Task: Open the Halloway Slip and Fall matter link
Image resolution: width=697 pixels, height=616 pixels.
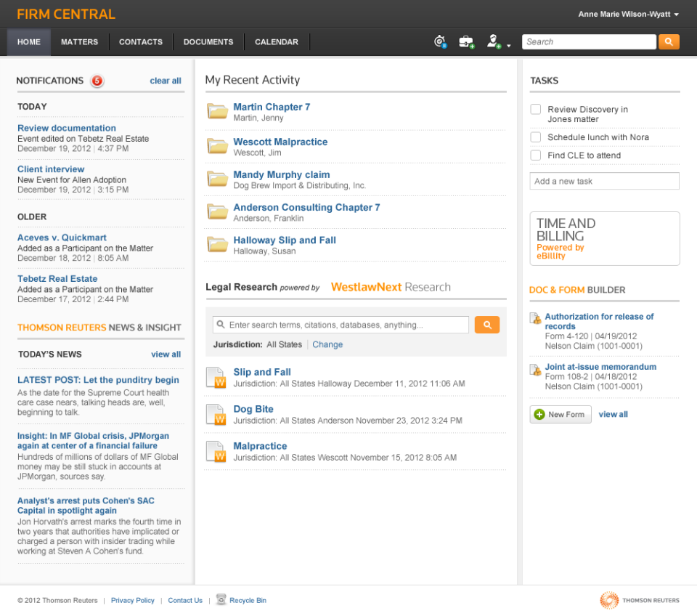Action: pyautogui.click(x=285, y=240)
